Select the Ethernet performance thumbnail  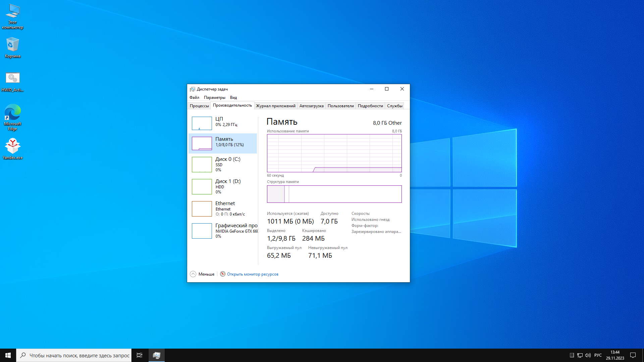[202, 208]
